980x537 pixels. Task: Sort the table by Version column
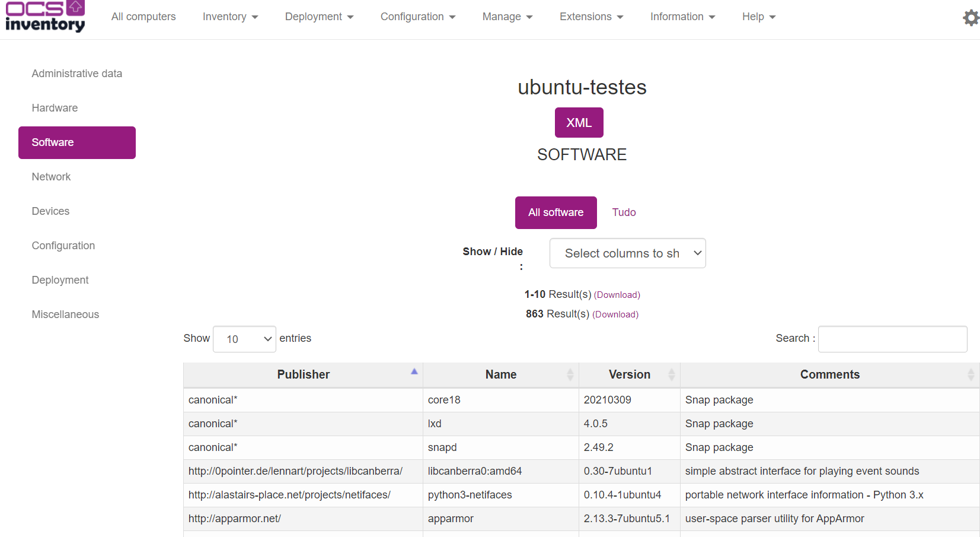click(630, 374)
